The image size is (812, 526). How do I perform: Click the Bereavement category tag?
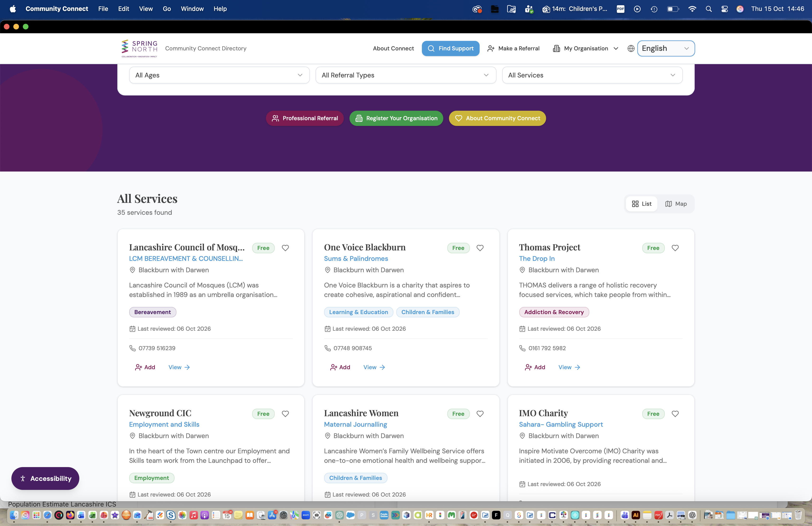(152, 312)
